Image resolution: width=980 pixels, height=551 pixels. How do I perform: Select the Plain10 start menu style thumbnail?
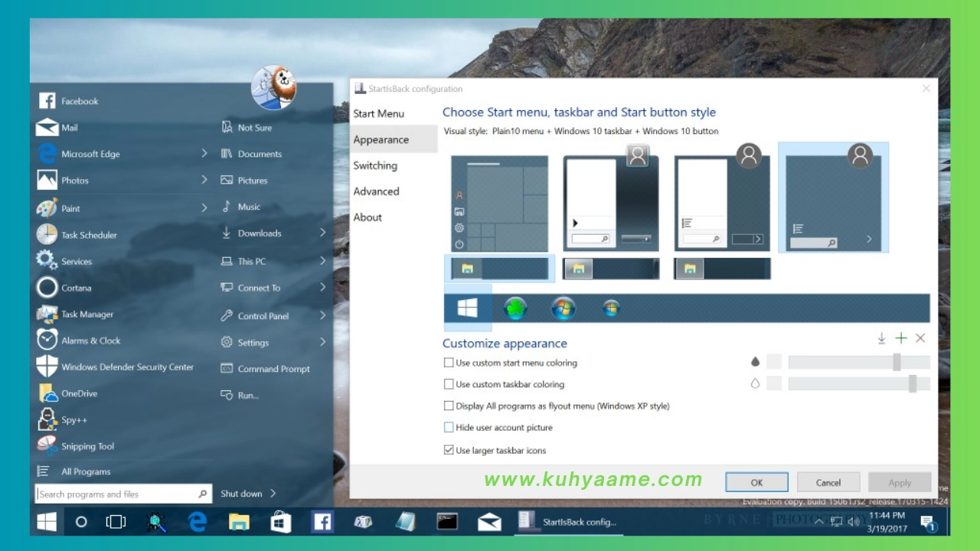pos(833,197)
